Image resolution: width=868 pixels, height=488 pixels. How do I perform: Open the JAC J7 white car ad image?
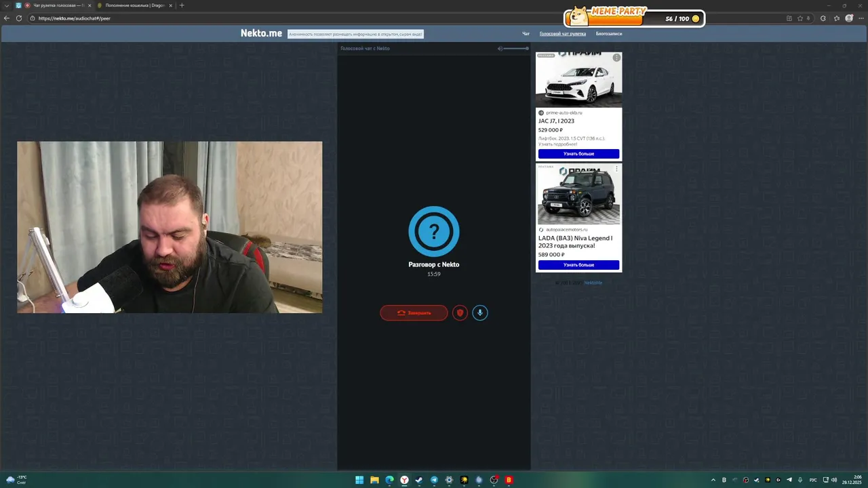[578, 79]
